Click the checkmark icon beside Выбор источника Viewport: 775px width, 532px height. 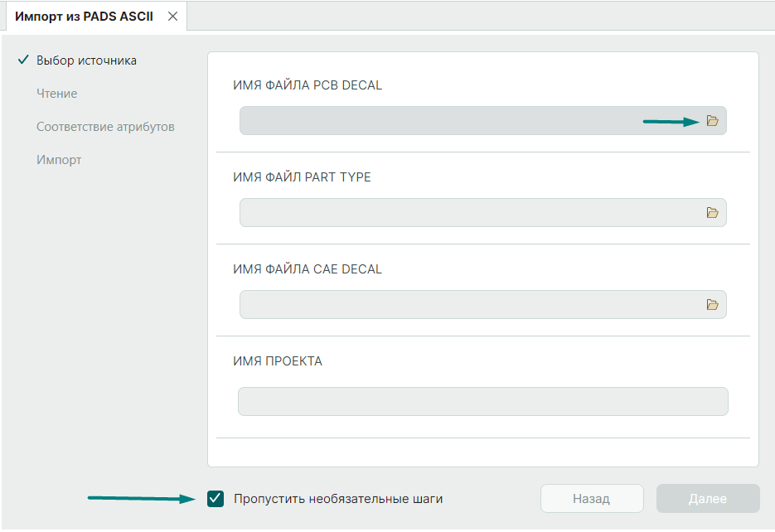23,60
